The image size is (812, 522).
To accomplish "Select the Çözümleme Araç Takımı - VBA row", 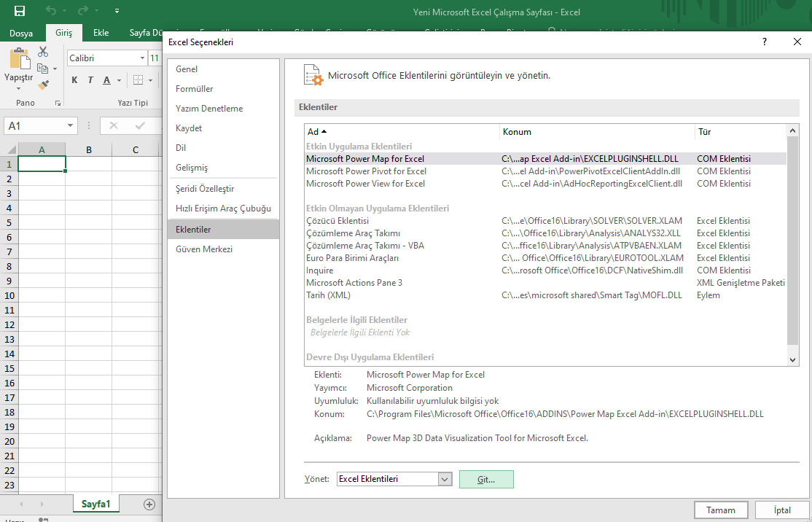I will (x=545, y=246).
